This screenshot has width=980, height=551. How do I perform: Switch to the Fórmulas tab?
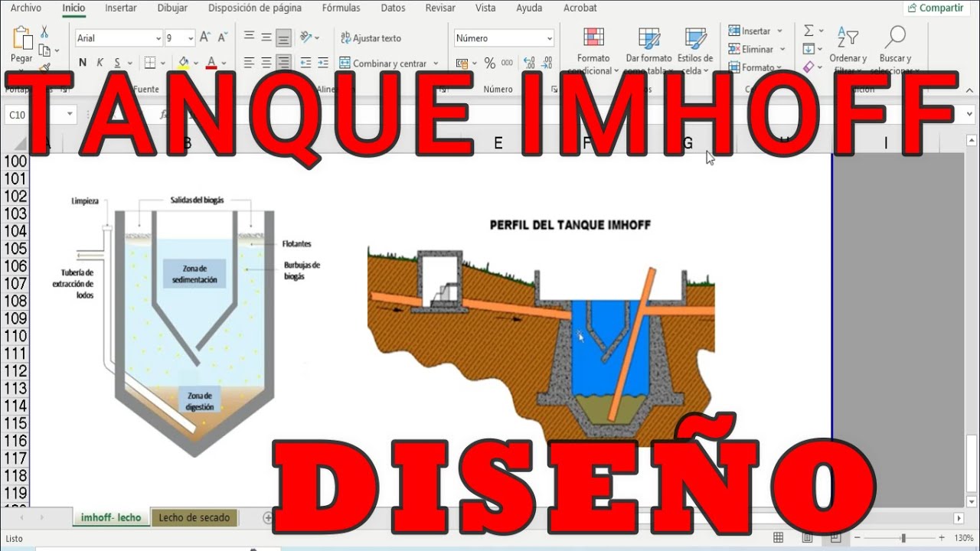pos(341,8)
